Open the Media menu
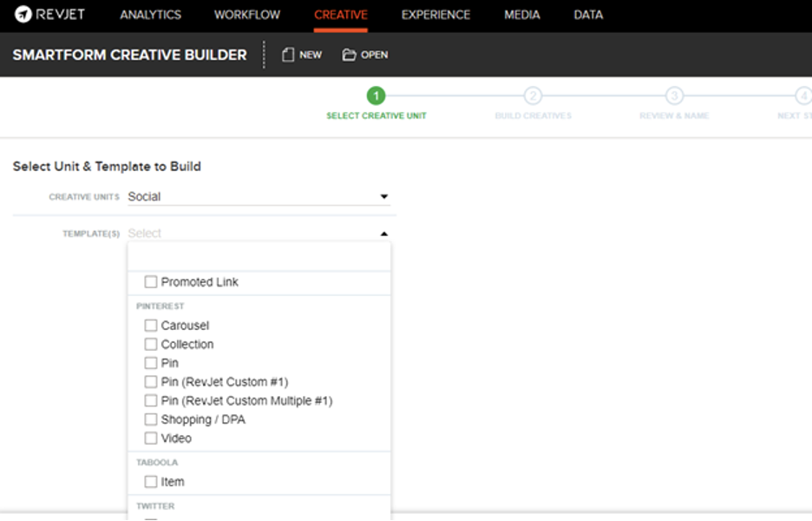 point(521,15)
